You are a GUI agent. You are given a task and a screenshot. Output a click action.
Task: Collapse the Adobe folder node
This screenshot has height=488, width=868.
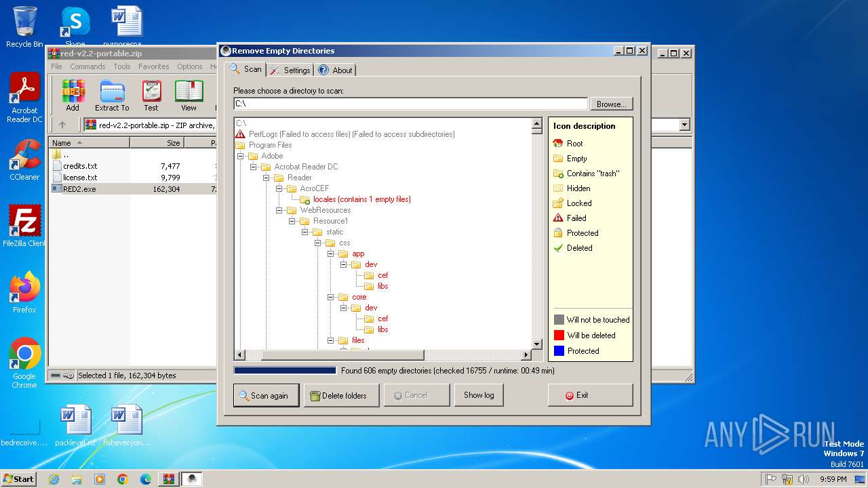(240, 156)
